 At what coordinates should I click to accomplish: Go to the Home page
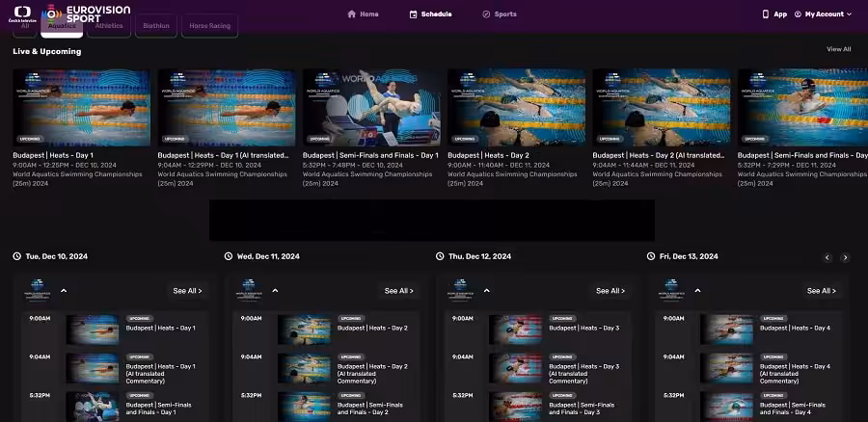pos(363,14)
